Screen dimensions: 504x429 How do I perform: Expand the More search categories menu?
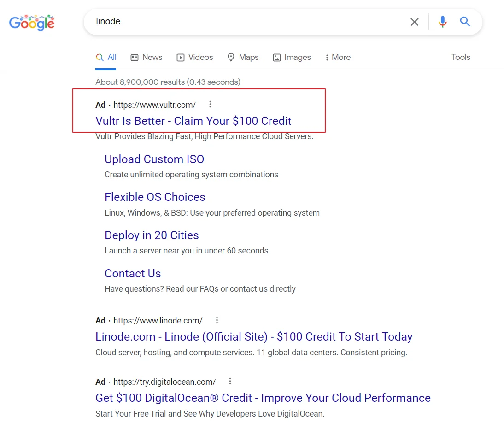338,57
